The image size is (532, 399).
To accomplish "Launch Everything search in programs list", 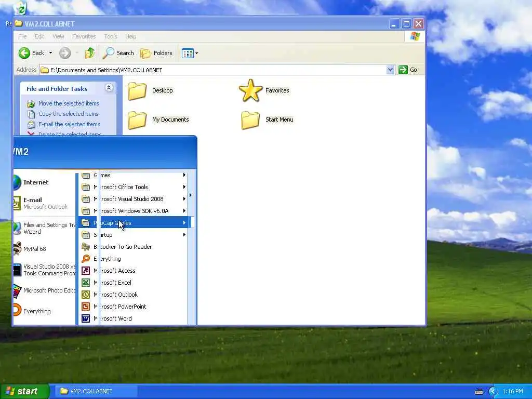I will [x=133, y=259].
